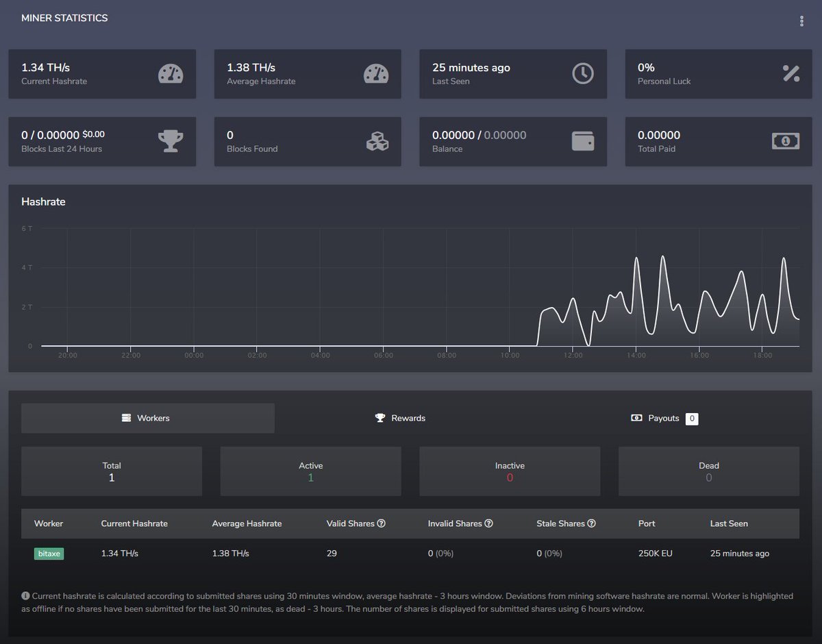Click the Total Paid 0.00000 value

point(659,135)
